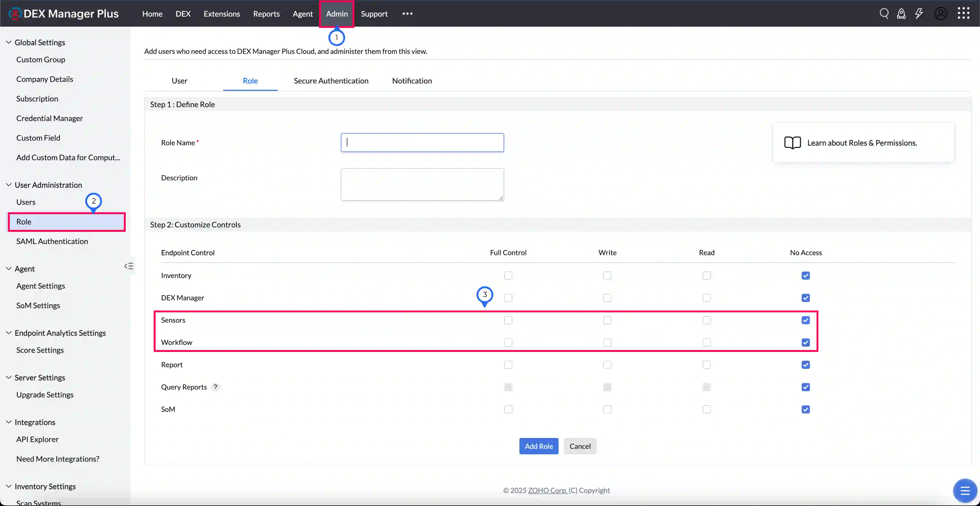
Task: Open the Extensions menu
Action: [x=222, y=14]
